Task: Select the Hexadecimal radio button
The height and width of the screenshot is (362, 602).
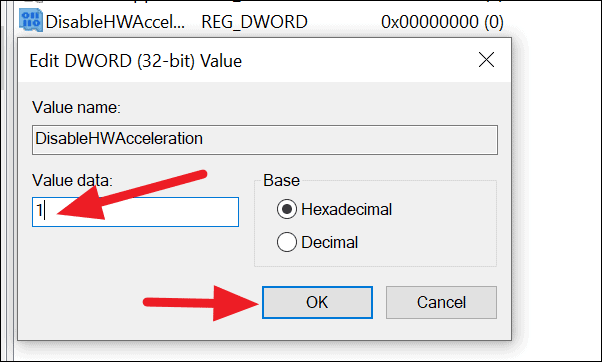Action: [286, 209]
